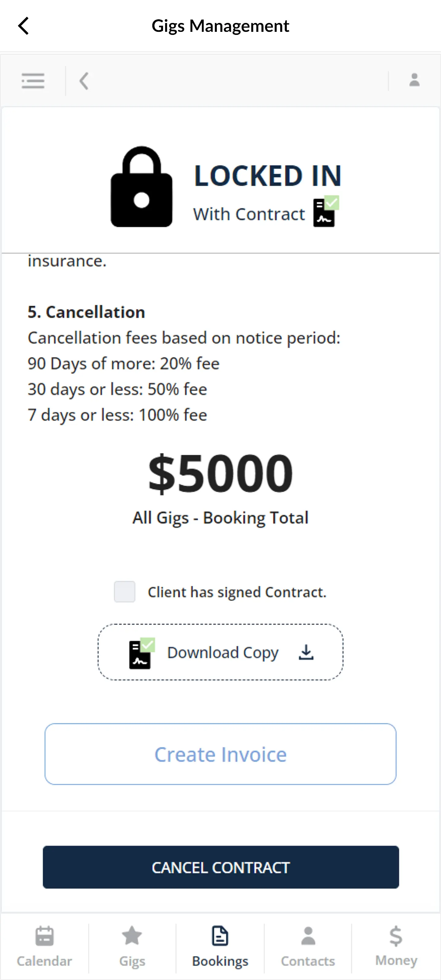Check the Client has signed Contract checkbox
Viewport: 441px width, 980px height.
(124, 592)
